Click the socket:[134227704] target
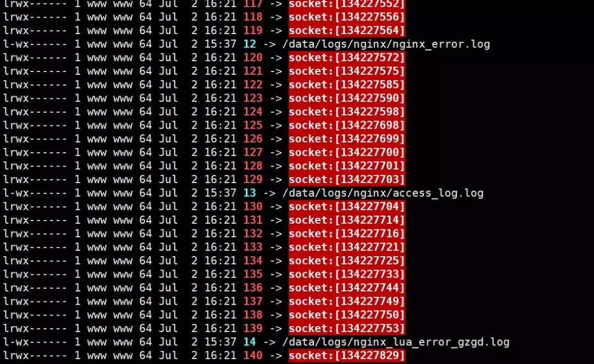Screen dimensions: 594x364 click(346, 206)
